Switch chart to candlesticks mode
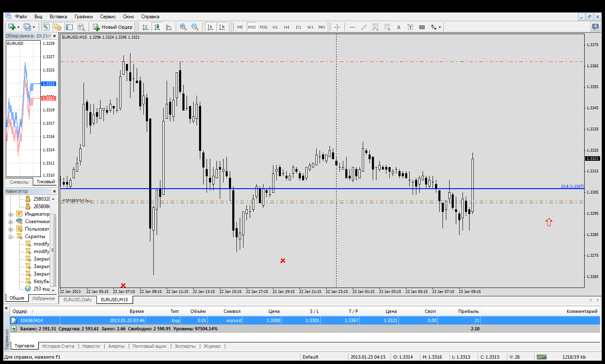 click(x=157, y=27)
